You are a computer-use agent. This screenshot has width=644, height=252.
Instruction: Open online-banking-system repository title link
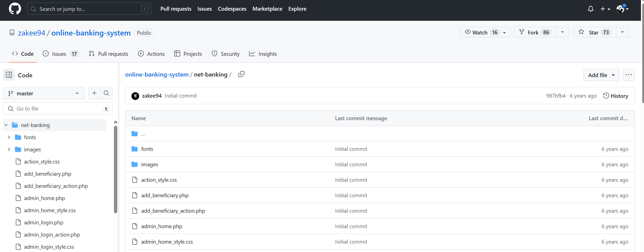[91, 33]
